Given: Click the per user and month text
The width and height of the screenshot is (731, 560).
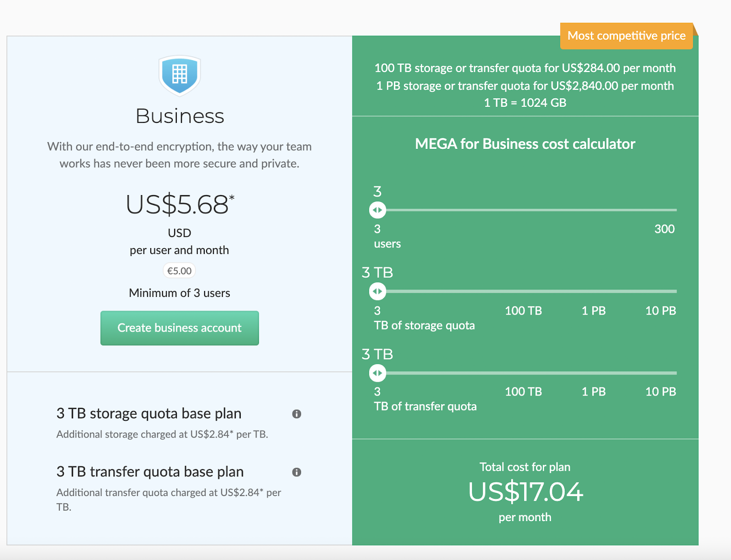Looking at the screenshot, I should point(180,250).
